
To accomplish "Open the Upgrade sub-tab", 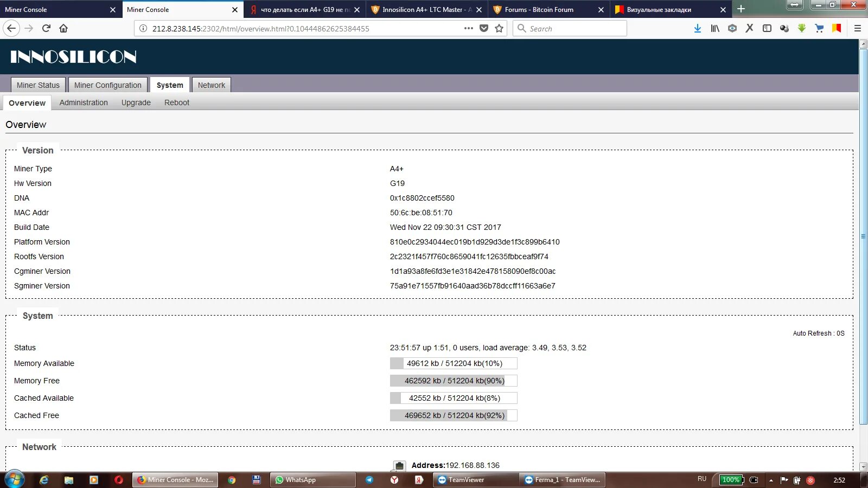I will point(136,102).
